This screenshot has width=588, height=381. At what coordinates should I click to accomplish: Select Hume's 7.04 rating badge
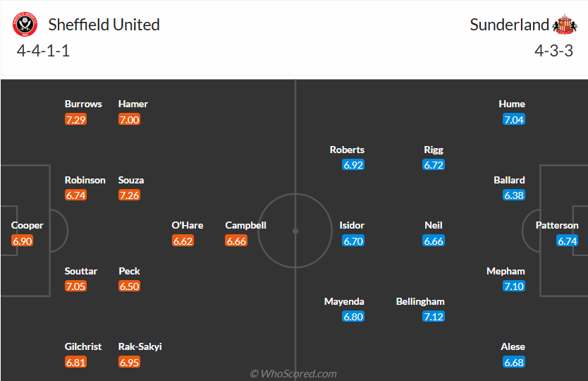(x=514, y=120)
